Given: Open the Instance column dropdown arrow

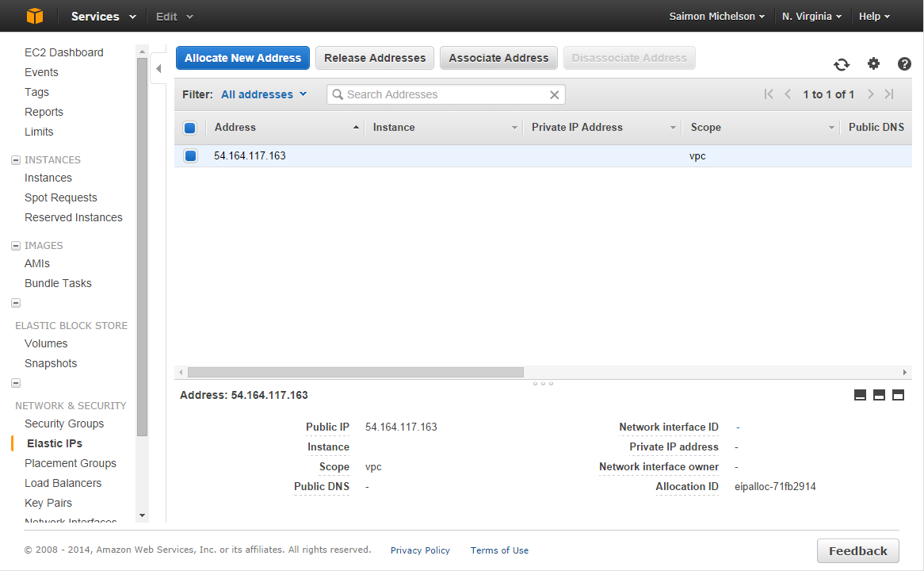Looking at the screenshot, I should coord(514,128).
